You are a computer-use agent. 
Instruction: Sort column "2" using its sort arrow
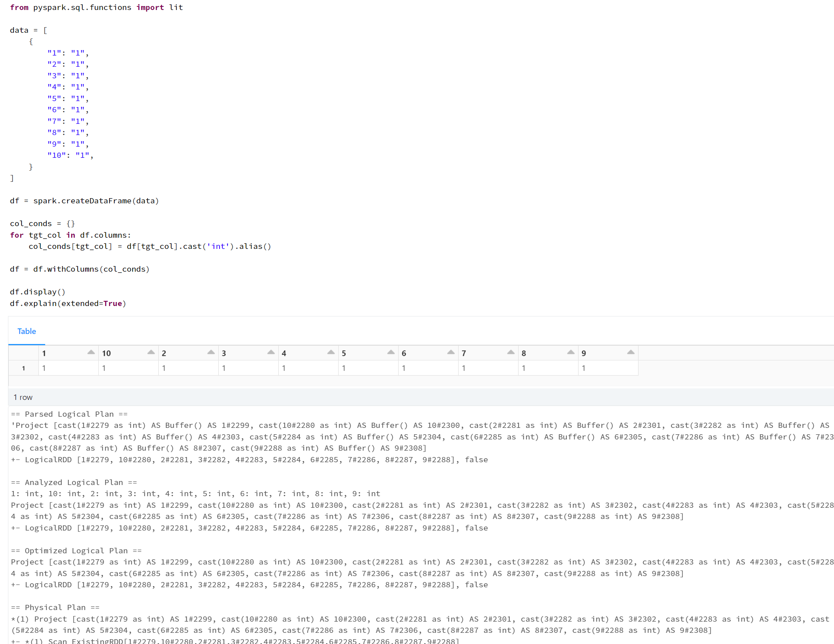click(211, 352)
